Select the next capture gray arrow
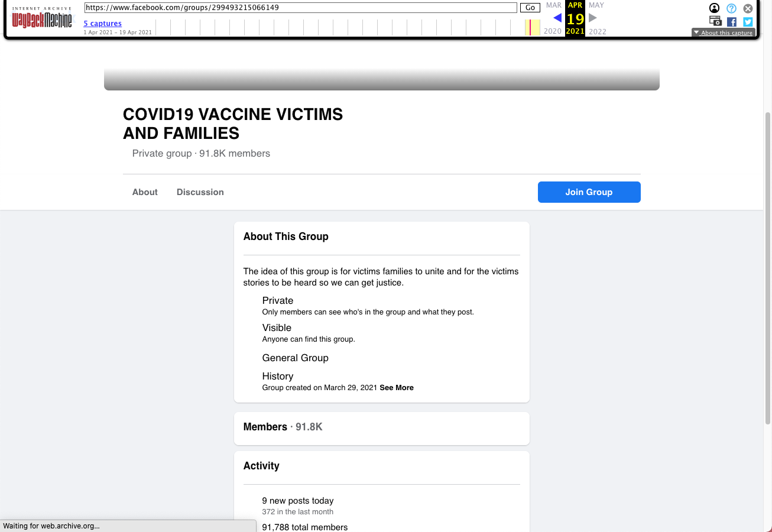 (x=592, y=17)
